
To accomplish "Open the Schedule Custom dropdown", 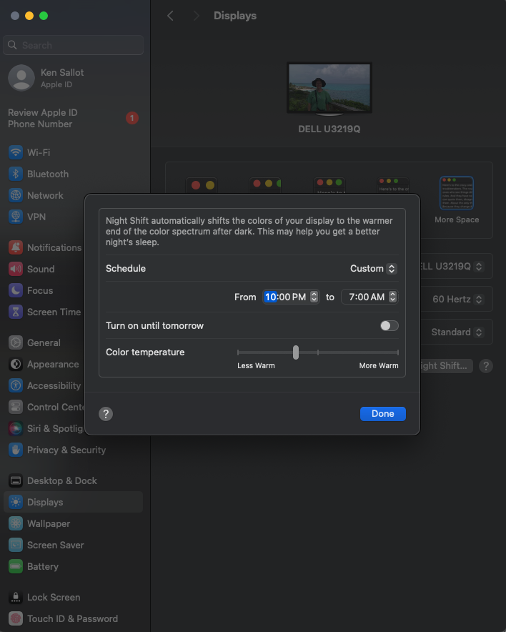I will [x=373, y=268].
